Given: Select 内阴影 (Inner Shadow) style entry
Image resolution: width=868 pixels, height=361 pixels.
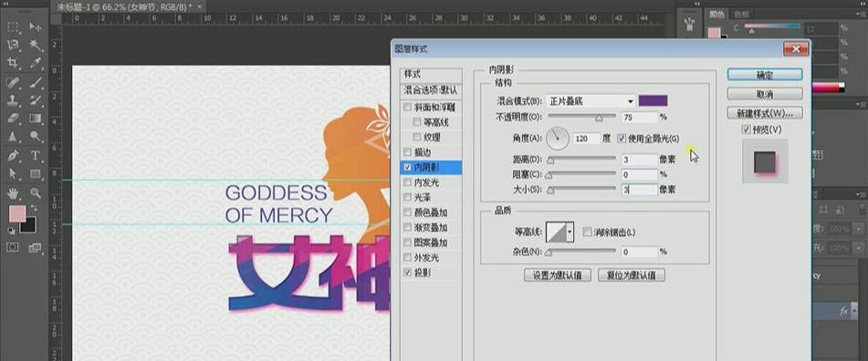Looking at the screenshot, I should (x=432, y=167).
